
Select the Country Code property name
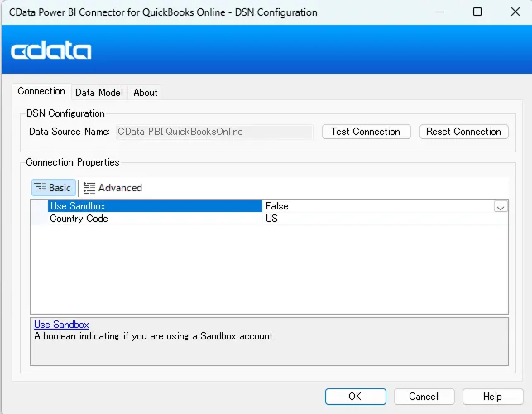(79, 219)
